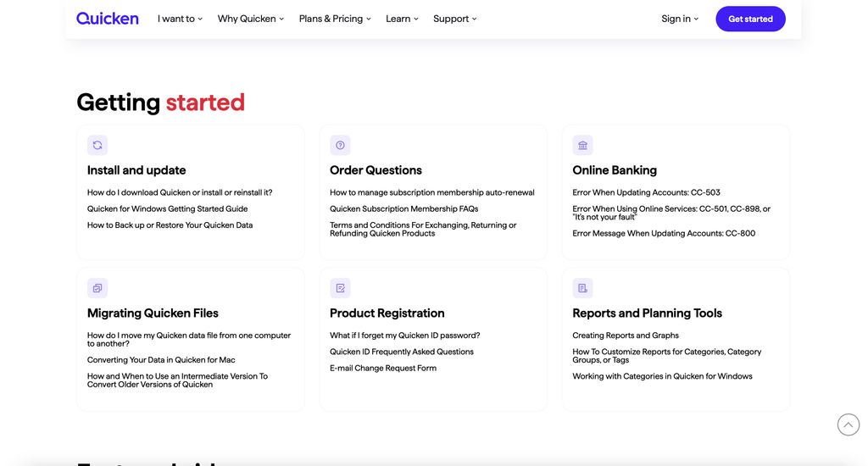
Task: Open Quicken for Windows Getting Started Guide
Action: 168,208
